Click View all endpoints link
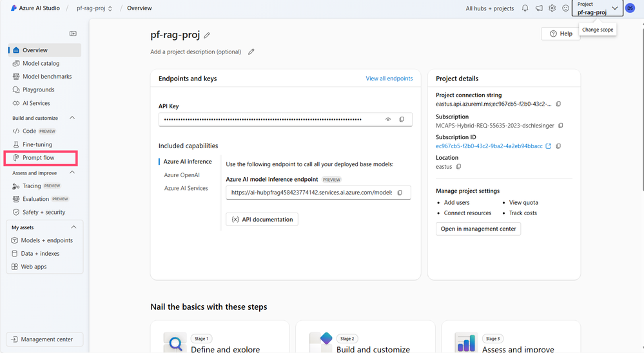This screenshot has height=353, width=644. click(x=389, y=79)
